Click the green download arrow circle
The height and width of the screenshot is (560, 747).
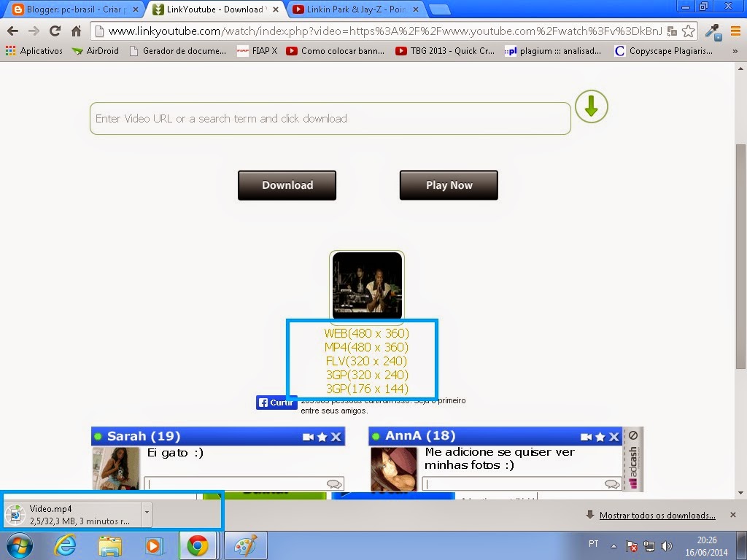pyautogui.click(x=591, y=106)
